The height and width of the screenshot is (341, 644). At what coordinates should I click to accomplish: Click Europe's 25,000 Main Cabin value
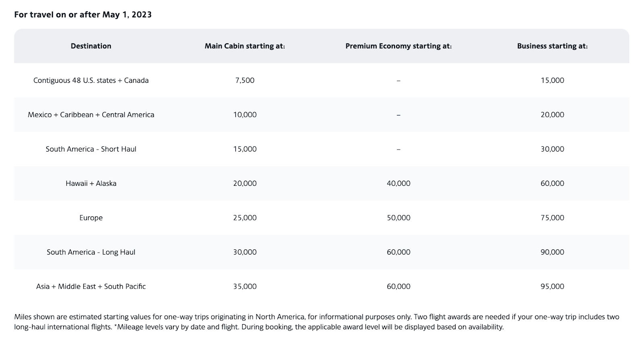[x=245, y=218]
